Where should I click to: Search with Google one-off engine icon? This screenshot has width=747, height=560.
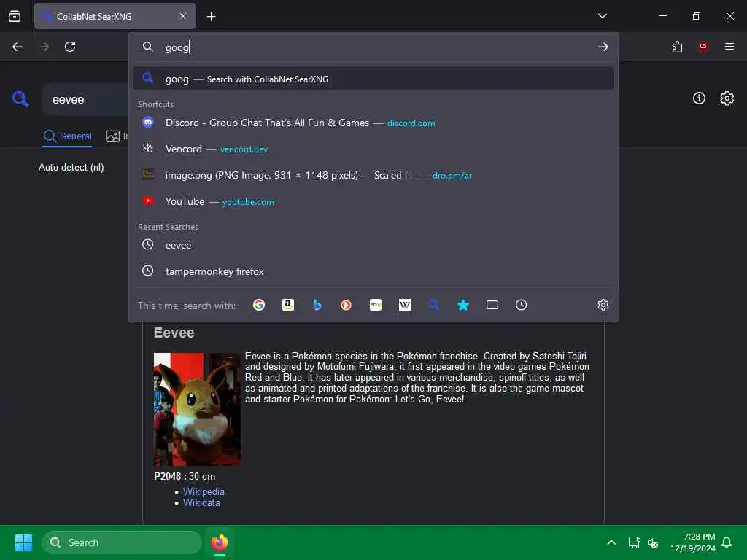tap(259, 305)
